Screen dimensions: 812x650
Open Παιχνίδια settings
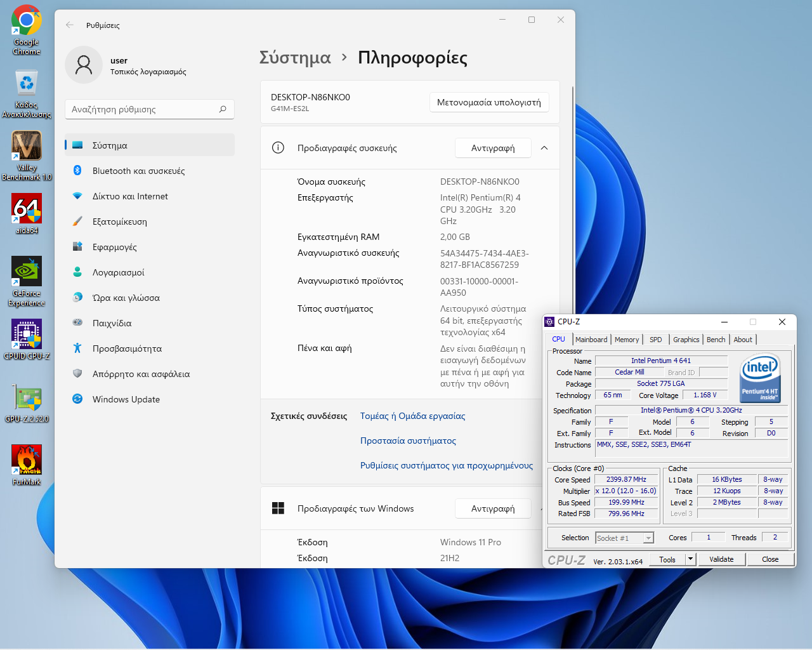150,323
